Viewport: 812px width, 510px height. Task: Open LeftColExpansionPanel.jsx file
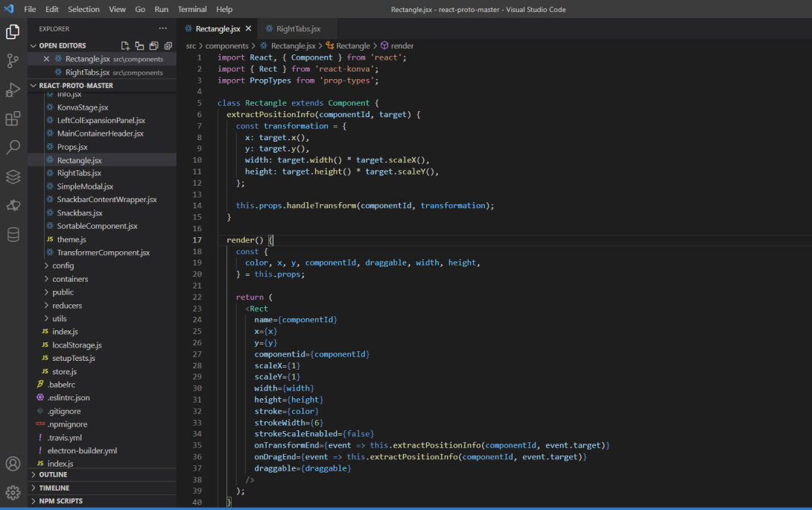pyautogui.click(x=101, y=120)
